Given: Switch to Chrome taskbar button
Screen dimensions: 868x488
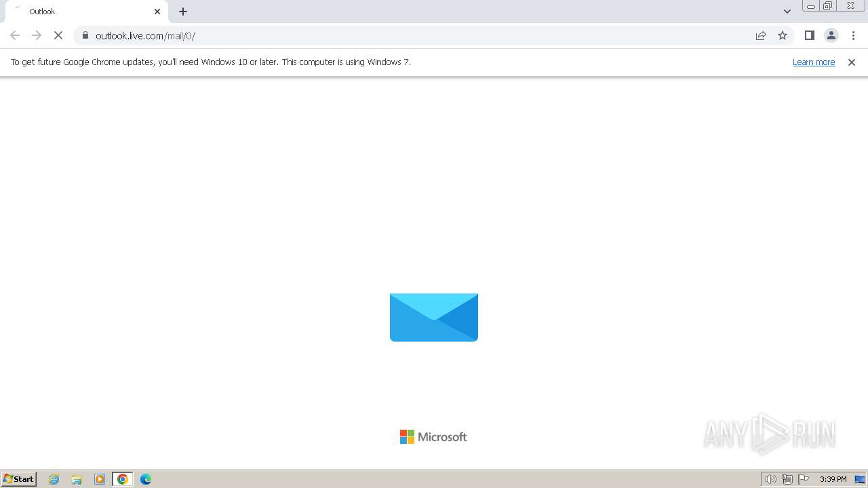Looking at the screenshot, I should pos(123,479).
